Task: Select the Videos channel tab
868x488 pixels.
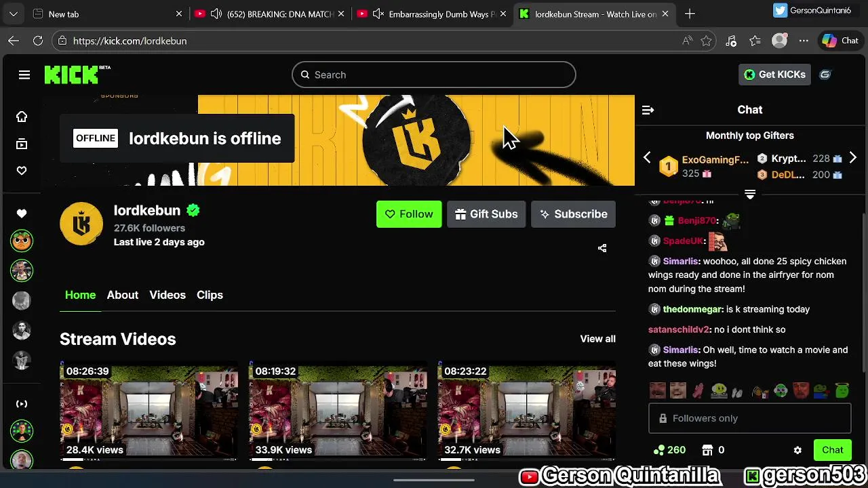Action: [167, 295]
